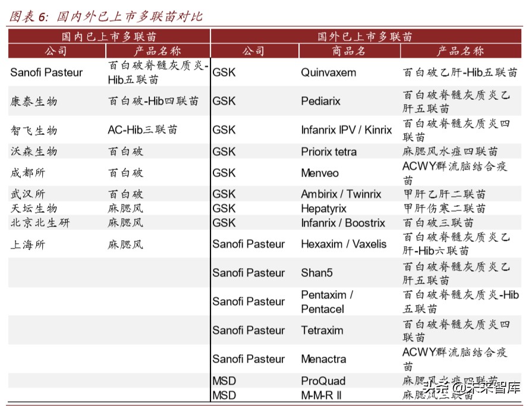Click the Infanrix IPV / Kinrix cell

click(346, 130)
